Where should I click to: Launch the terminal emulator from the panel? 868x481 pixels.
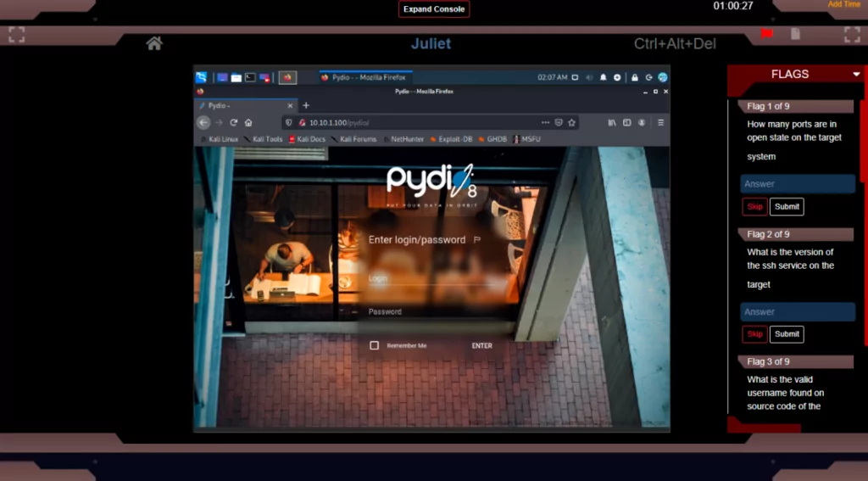pos(250,77)
